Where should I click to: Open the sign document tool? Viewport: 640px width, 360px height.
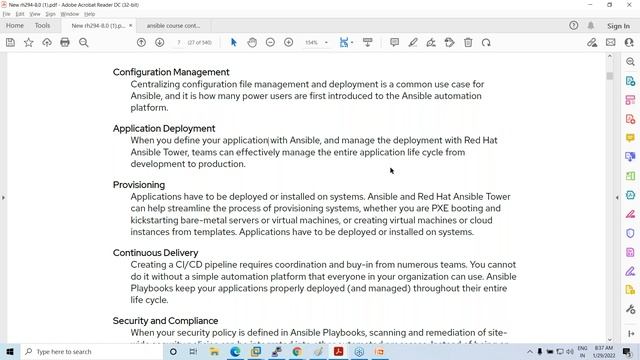[x=431, y=42]
